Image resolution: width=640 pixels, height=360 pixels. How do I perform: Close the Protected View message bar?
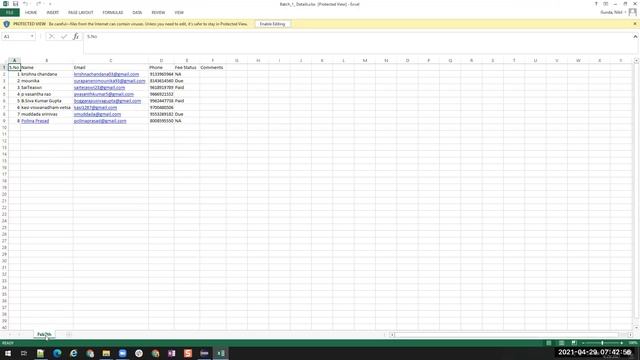[635, 24]
